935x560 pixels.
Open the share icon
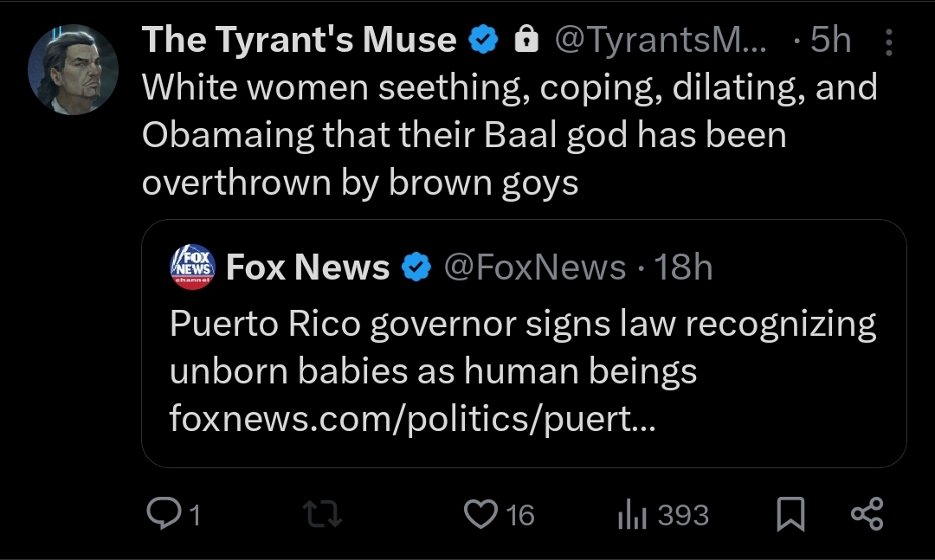(867, 514)
